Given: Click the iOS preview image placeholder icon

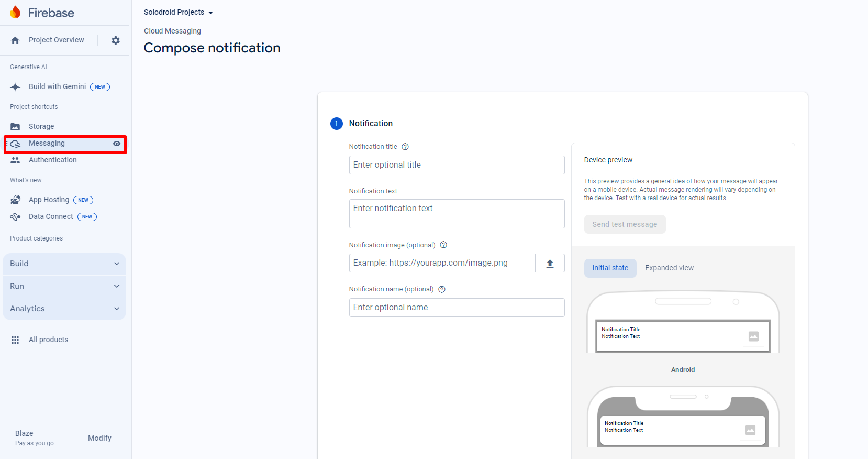Looking at the screenshot, I should [750, 430].
